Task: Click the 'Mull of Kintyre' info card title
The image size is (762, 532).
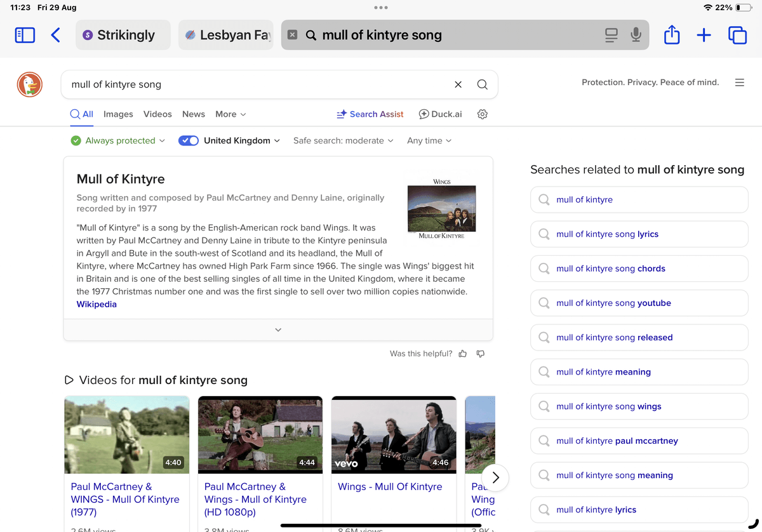Action: [121, 179]
